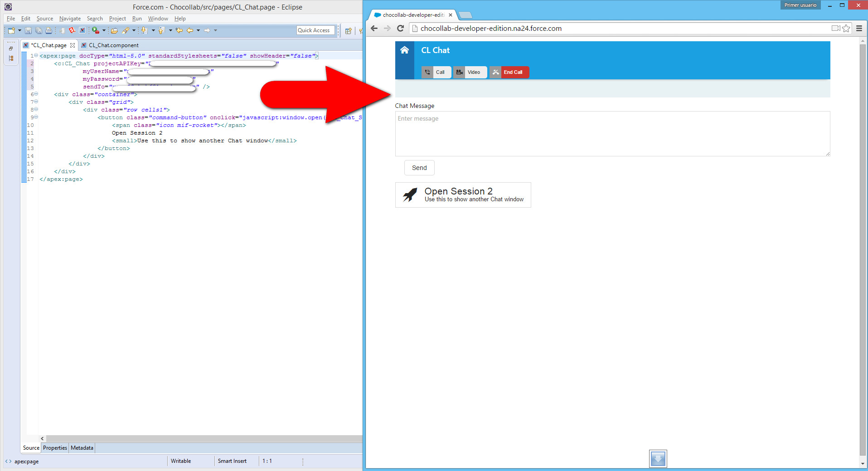Viewport: 868px width, 471px height.
Task: Open the Back history dropdown in Eclipse
Action: (198, 30)
